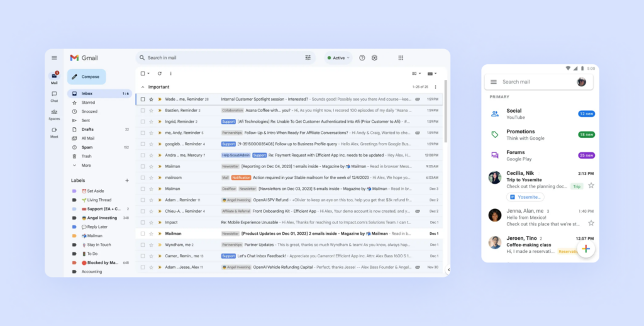Click the plus icon to create a new label
This screenshot has width=644, height=326.
pyautogui.click(x=126, y=181)
